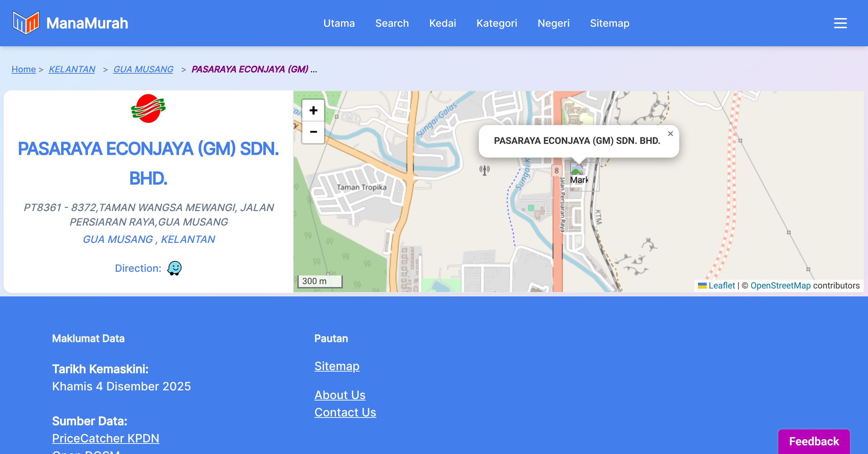868x454 pixels.
Task: Open the Utama menu item
Action: click(x=339, y=23)
